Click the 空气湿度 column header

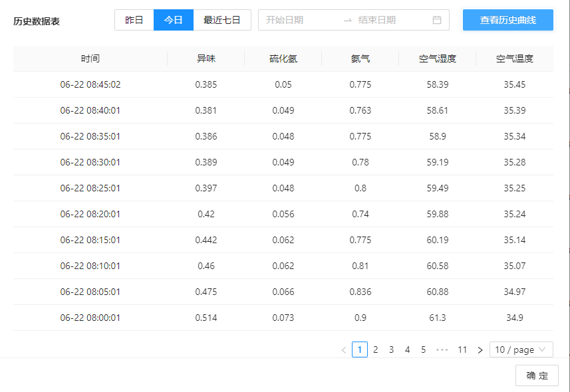pyautogui.click(x=438, y=58)
